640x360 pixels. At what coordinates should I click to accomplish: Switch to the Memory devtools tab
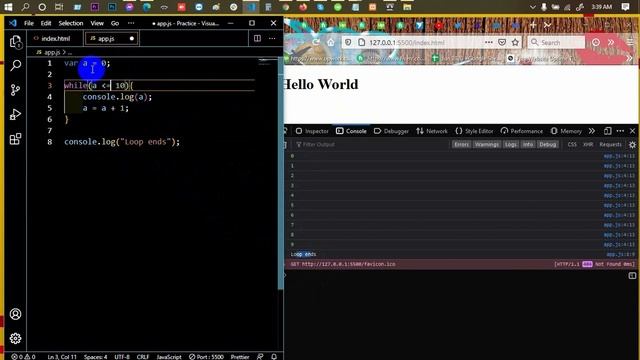point(566,131)
